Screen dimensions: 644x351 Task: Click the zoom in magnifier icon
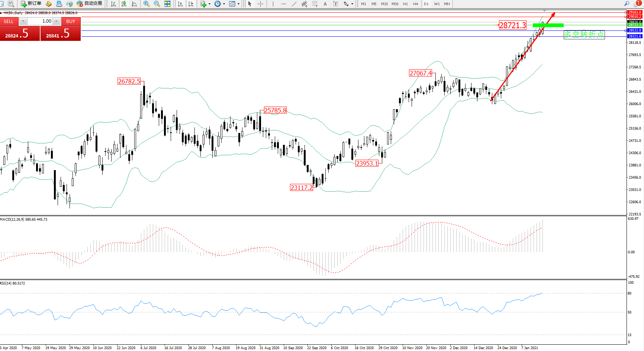146,4
